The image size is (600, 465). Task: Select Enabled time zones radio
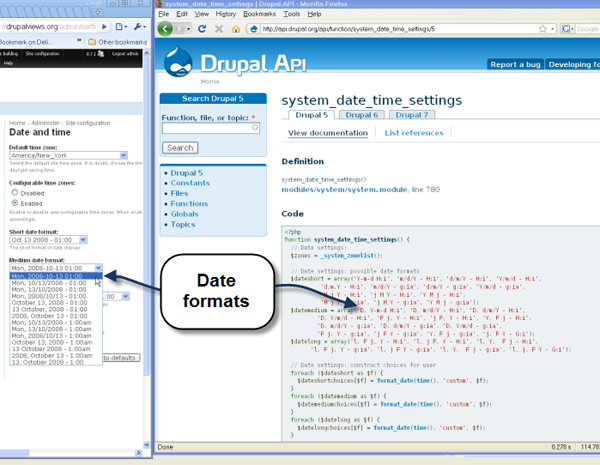15,203
